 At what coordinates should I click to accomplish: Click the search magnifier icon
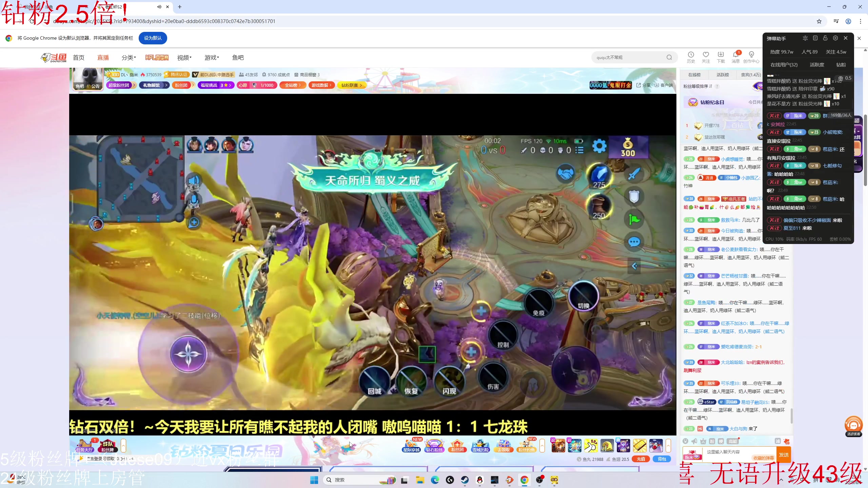[x=669, y=57]
